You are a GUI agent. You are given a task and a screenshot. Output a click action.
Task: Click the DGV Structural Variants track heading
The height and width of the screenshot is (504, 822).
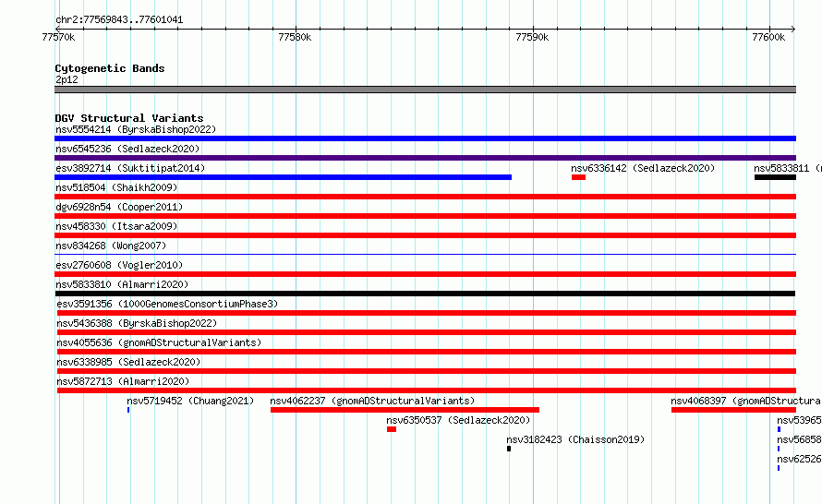(x=129, y=118)
